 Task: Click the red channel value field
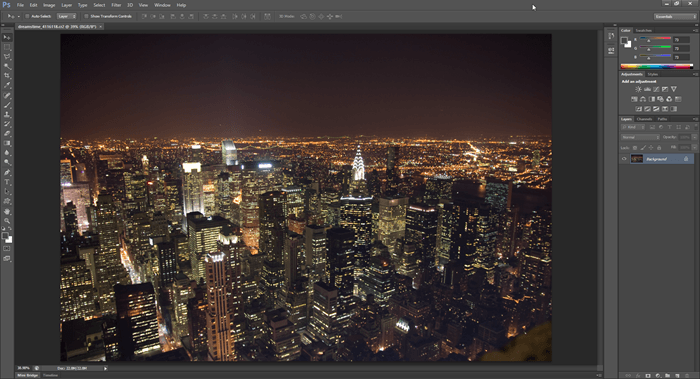point(681,40)
